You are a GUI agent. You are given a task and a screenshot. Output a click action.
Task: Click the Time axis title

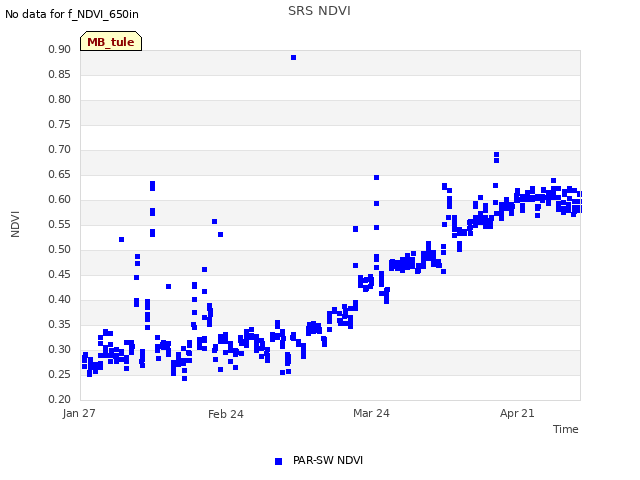point(566,429)
